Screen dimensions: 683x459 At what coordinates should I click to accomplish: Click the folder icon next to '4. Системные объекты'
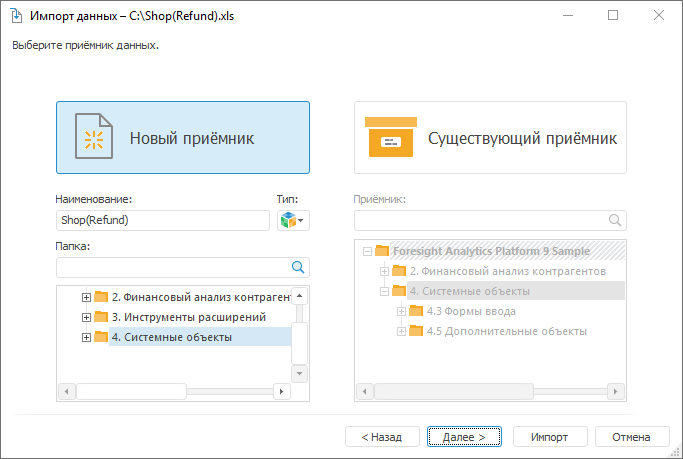point(100,337)
